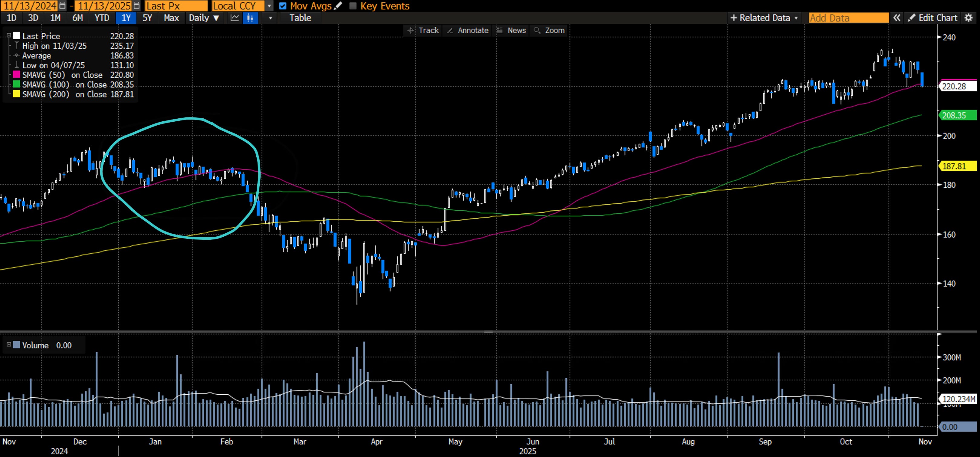Open the end date calendar picker
Screen dimensions: 980x457
[x=137, y=6]
